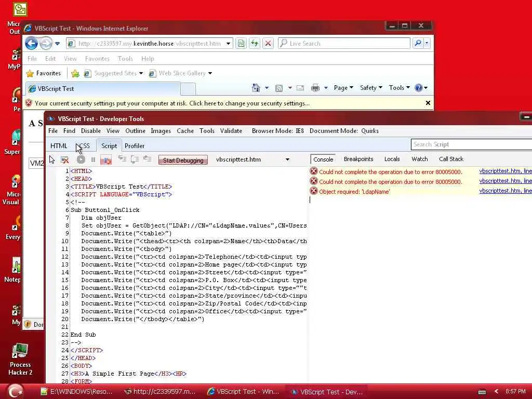The height and width of the screenshot is (399, 532).
Task: Open Home button dropdown arrow
Action: 267,88
